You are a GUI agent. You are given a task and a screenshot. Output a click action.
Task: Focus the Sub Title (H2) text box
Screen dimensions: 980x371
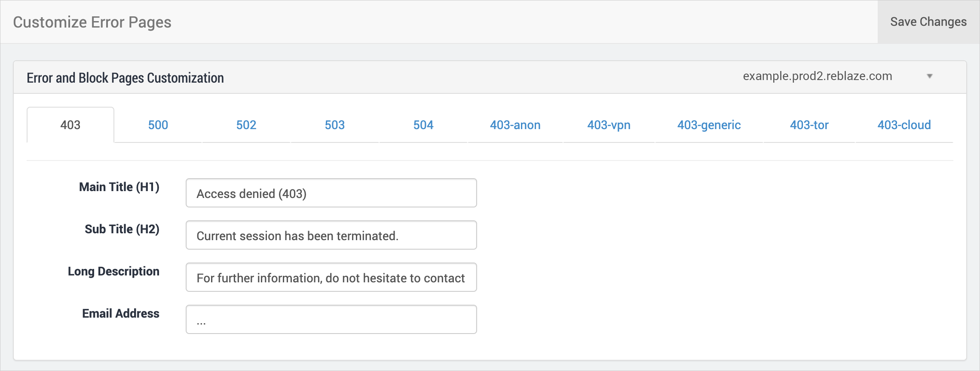tap(331, 235)
